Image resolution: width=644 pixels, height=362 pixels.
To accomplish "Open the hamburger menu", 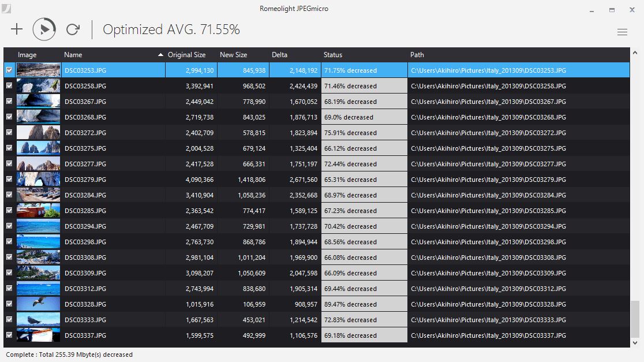I will click(622, 32).
